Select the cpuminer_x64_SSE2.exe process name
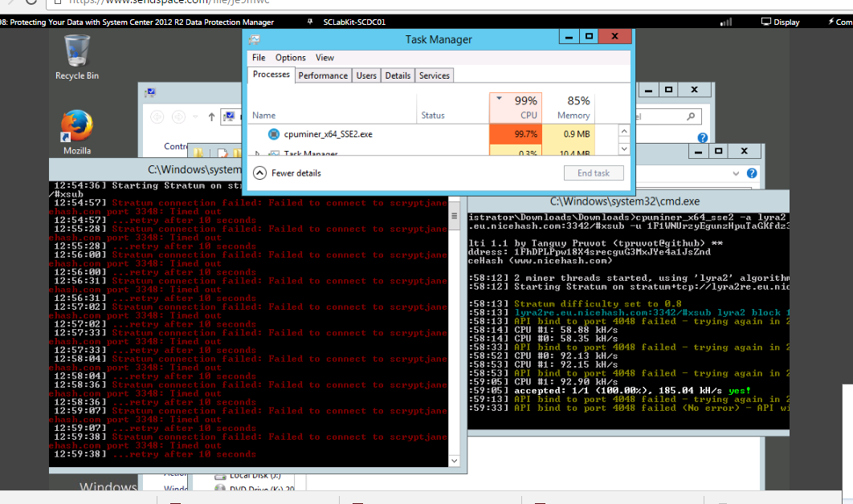This screenshot has height=504, width=853. (328, 134)
